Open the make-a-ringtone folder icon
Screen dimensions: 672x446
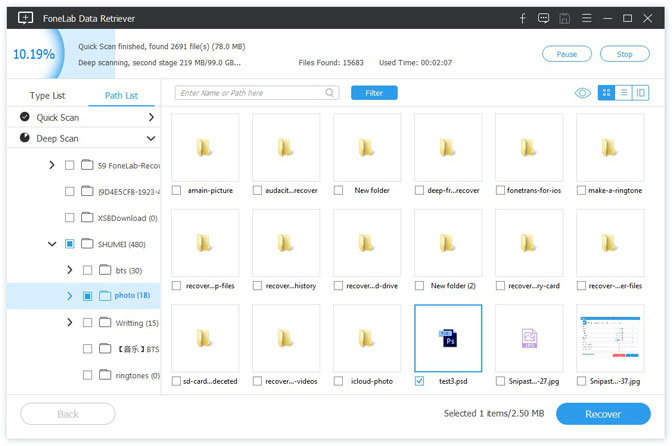[610, 147]
